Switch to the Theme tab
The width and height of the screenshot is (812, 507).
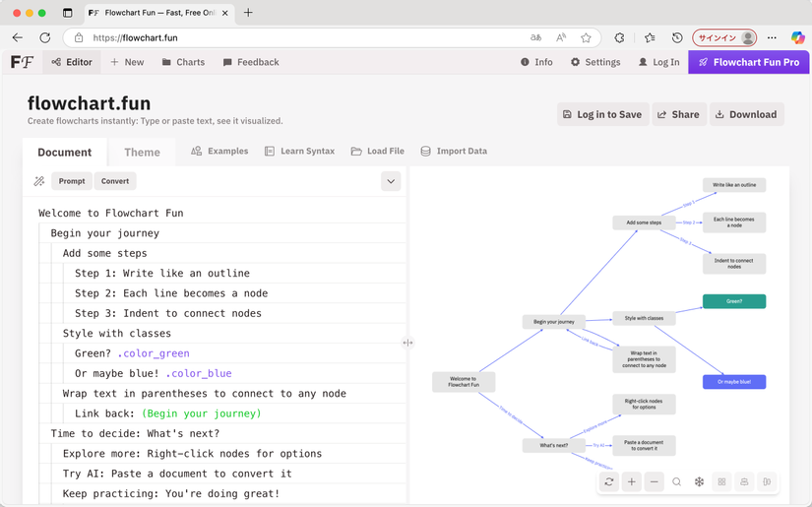click(x=142, y=153)
